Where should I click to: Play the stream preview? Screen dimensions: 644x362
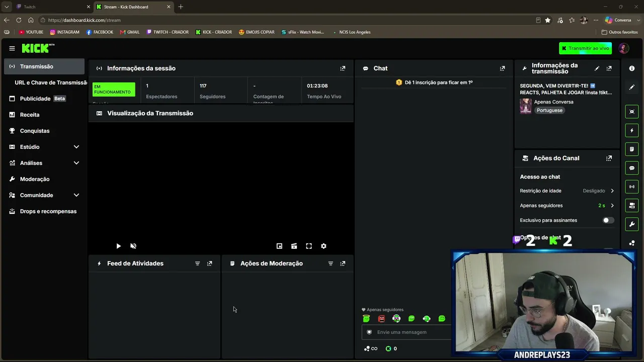coord(118,246)
